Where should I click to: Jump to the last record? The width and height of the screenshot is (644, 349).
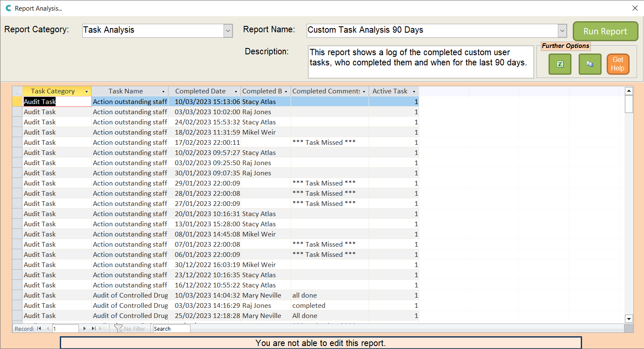click(x=93, y=329)
